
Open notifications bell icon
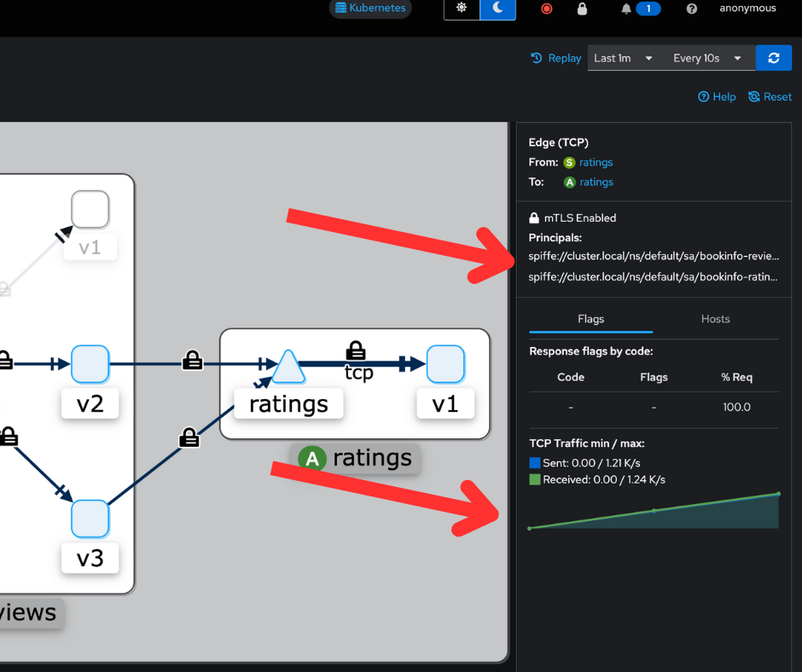point(627,9)
